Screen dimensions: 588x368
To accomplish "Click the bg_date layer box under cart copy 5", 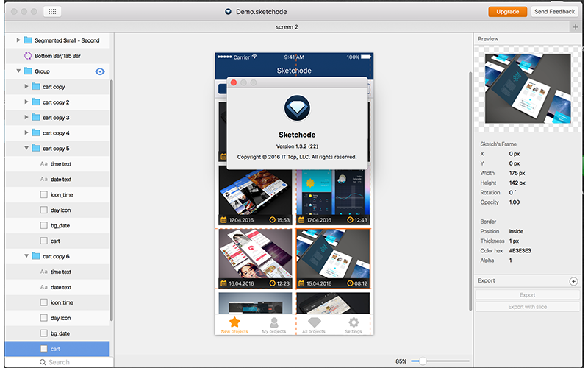I will point(44,225).
